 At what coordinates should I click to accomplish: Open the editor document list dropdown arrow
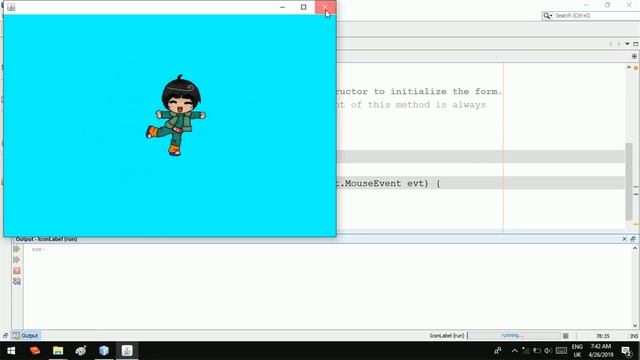coord(627,44)
